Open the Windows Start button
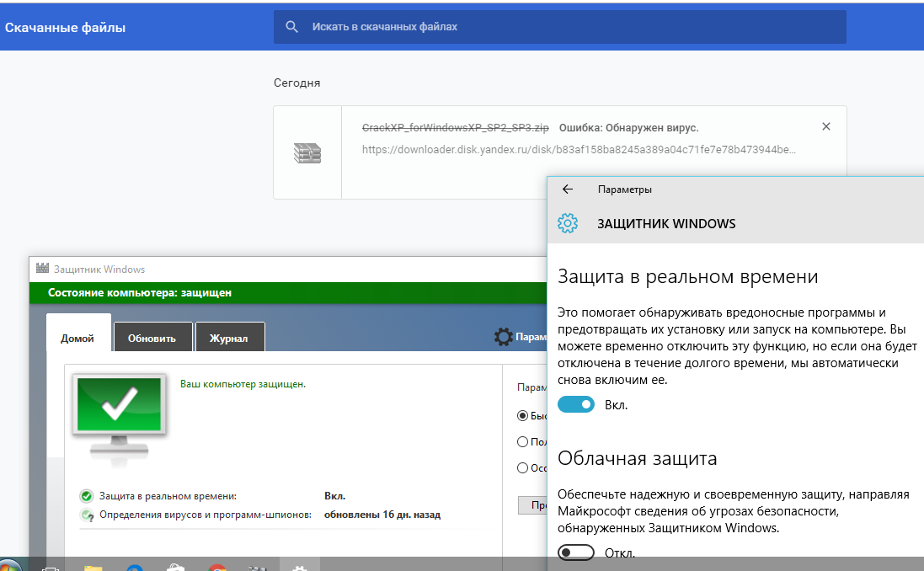The width and height of the screenshot is (924, 571). coord(10,564)
